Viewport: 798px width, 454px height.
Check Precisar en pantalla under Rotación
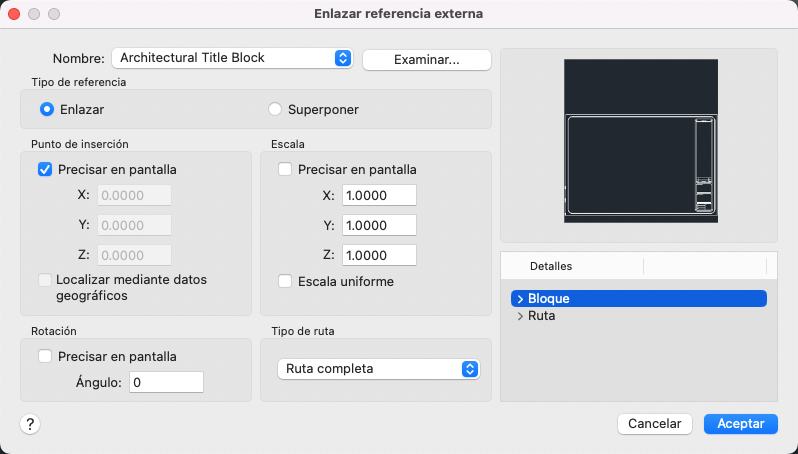(45, 356)
